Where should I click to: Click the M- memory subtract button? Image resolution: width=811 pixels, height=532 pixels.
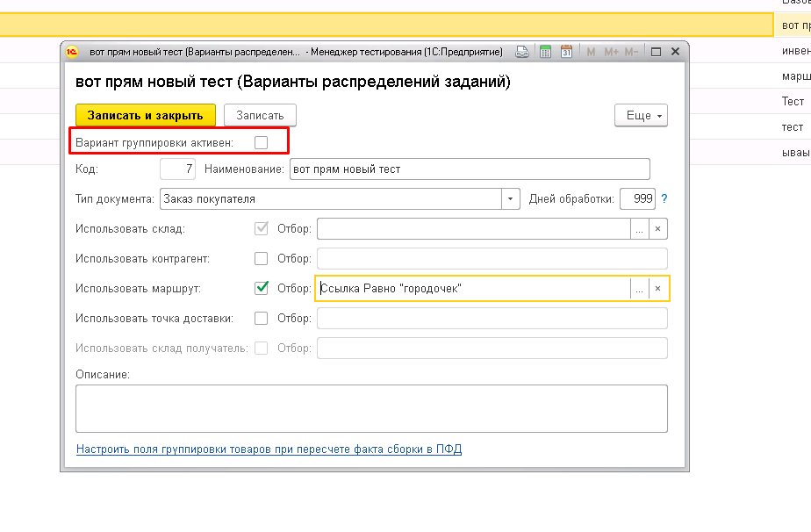pyautogui.click(x=631, y=52)
